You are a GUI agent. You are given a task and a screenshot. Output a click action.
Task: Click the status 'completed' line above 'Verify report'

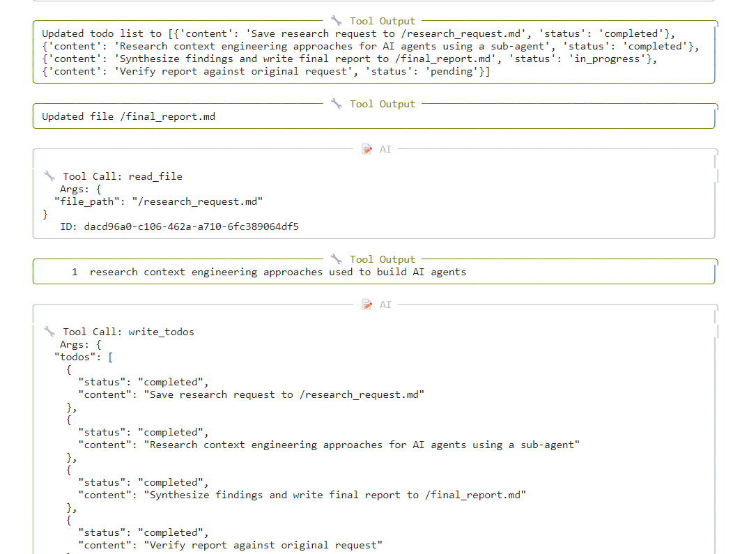point(144,532)
